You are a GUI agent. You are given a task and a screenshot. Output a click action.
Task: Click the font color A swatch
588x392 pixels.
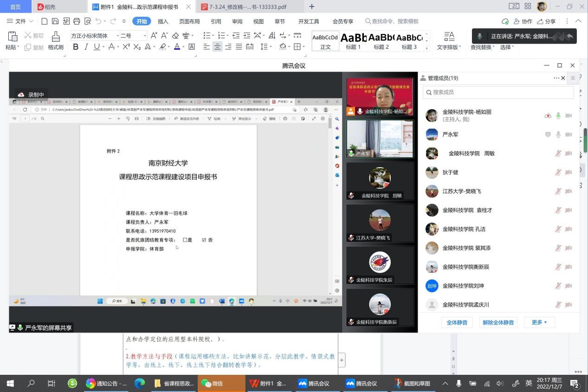coord(177,47)
